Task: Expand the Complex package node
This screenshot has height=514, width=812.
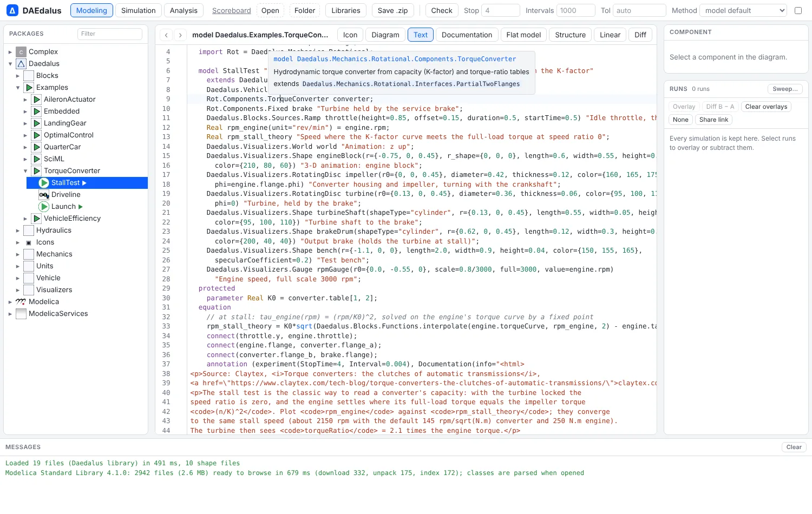Action: [10, 52]
